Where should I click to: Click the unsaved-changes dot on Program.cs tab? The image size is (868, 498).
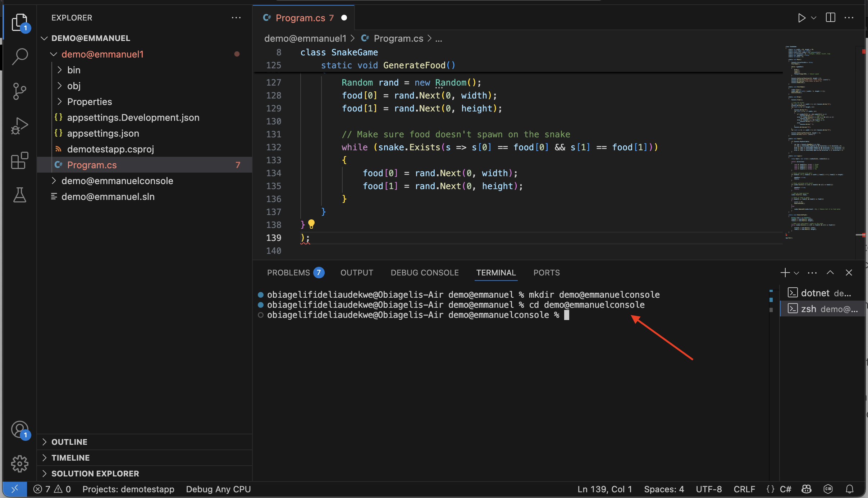(344, 18)
